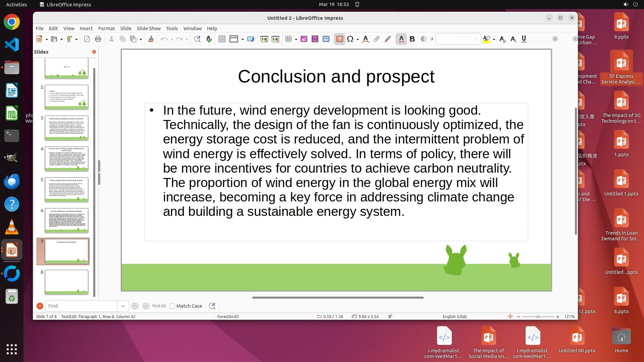Select slide 4 thumbnail in Slides panel

(x=66, y=159)
